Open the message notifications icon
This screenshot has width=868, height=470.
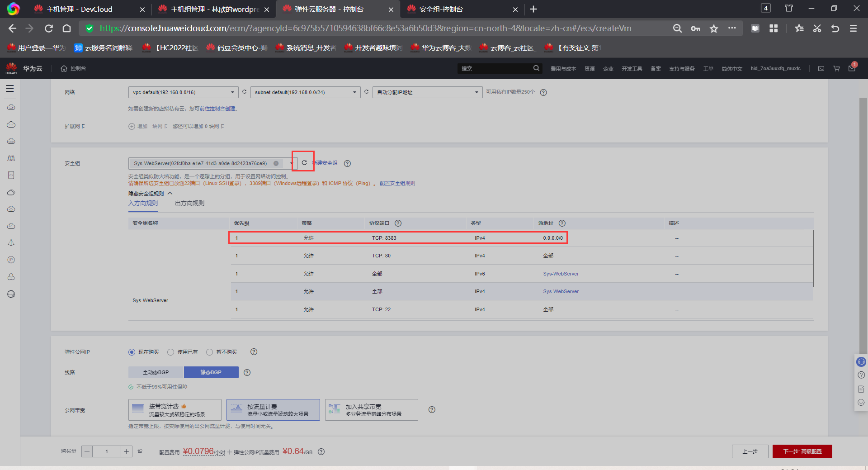pyautogui.click(x=852, y=68)
